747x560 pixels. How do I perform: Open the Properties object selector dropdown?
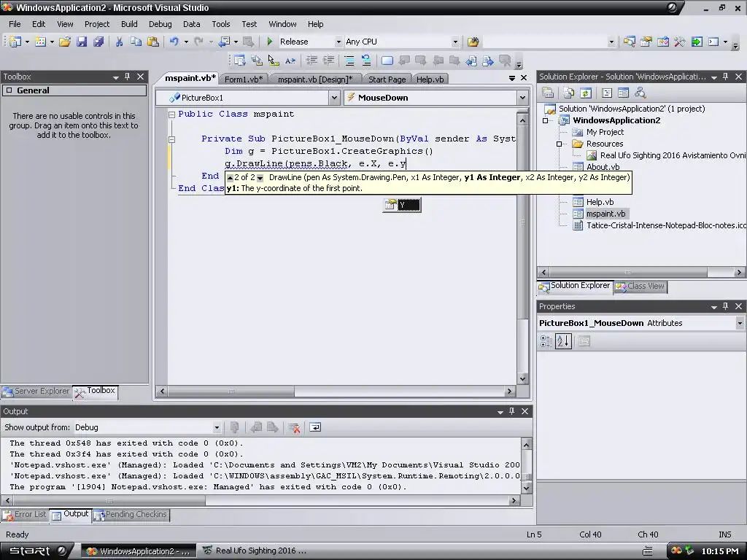coord(740,323)
